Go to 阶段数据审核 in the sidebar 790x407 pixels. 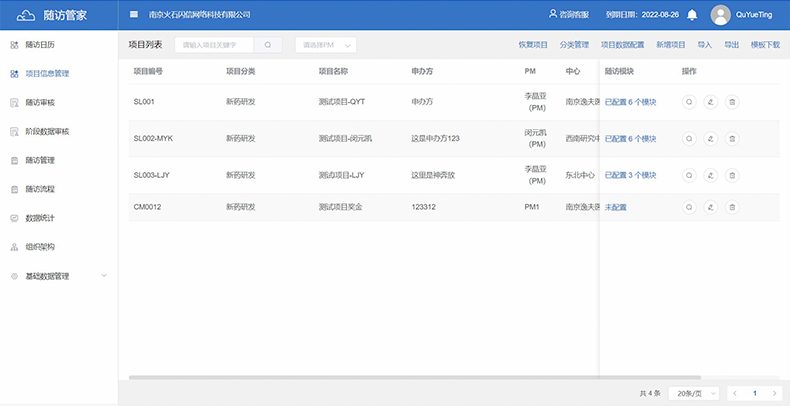(46, 131)
